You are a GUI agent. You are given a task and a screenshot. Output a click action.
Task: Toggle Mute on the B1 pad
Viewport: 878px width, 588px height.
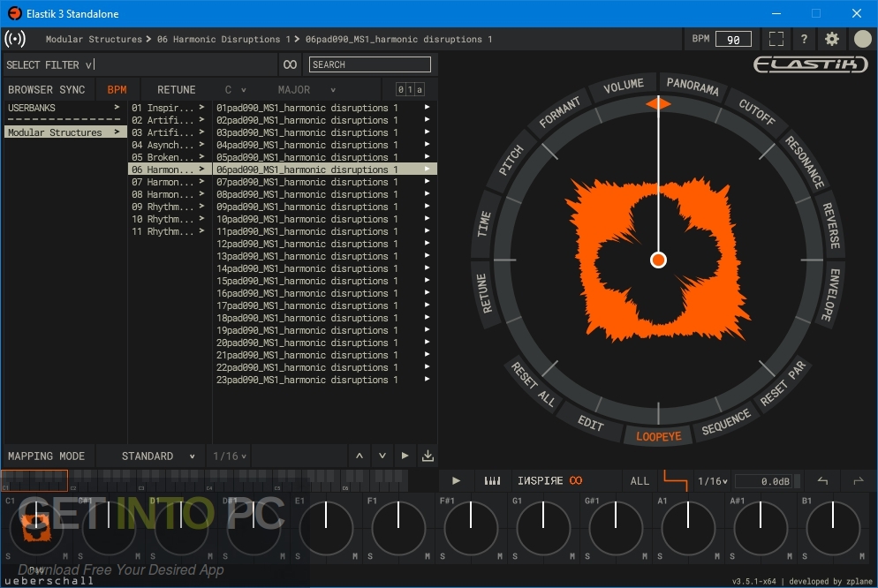pyautogui.click(x=862, y=556)
